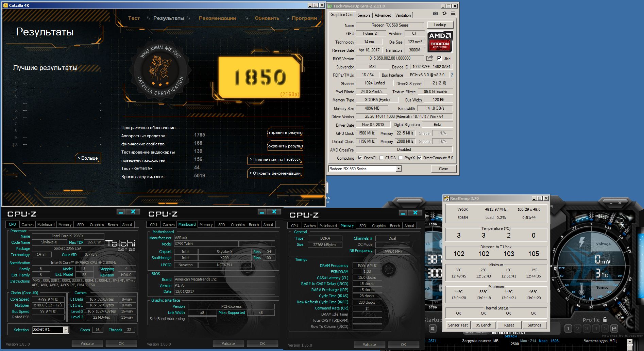Open the Тест tab in Catzilla
This screenshot has height=351, width=644.
134,18
